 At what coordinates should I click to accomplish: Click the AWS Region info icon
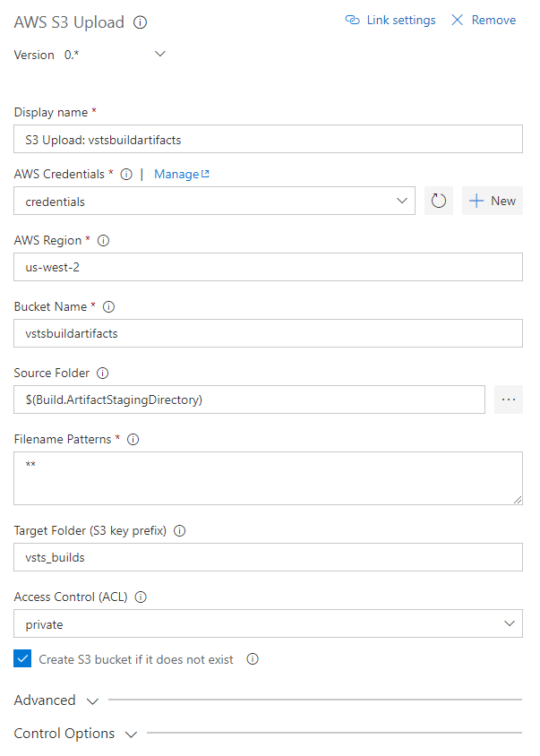pos(103,240)
